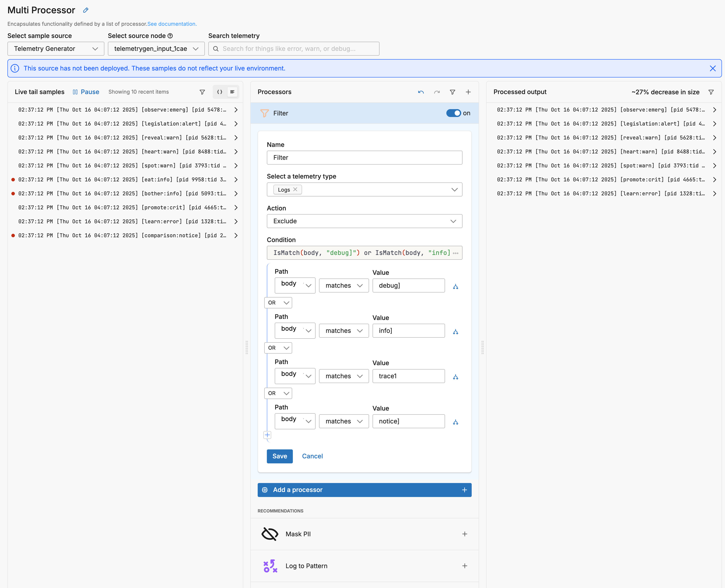The height and width of the screenshot is (588, 725).
Task: Open the Telemetry Generator sample source dropdown
Action: [x=56, y=49]
